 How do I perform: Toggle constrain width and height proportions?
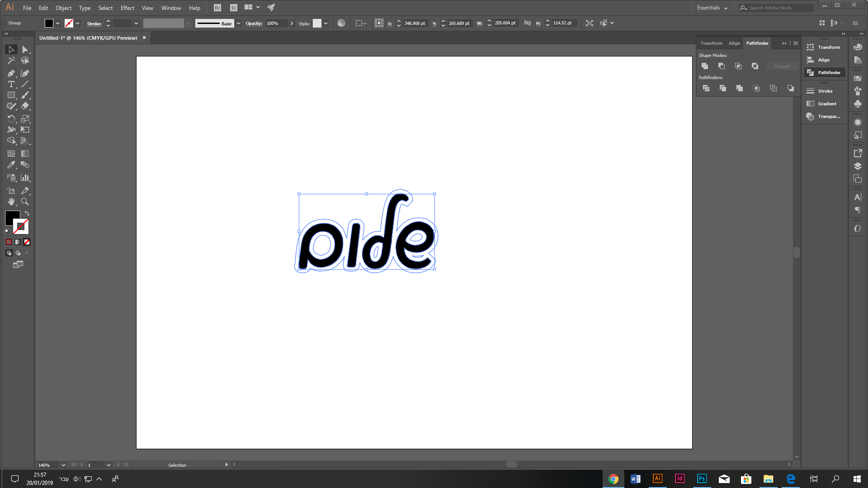point(527,23)
